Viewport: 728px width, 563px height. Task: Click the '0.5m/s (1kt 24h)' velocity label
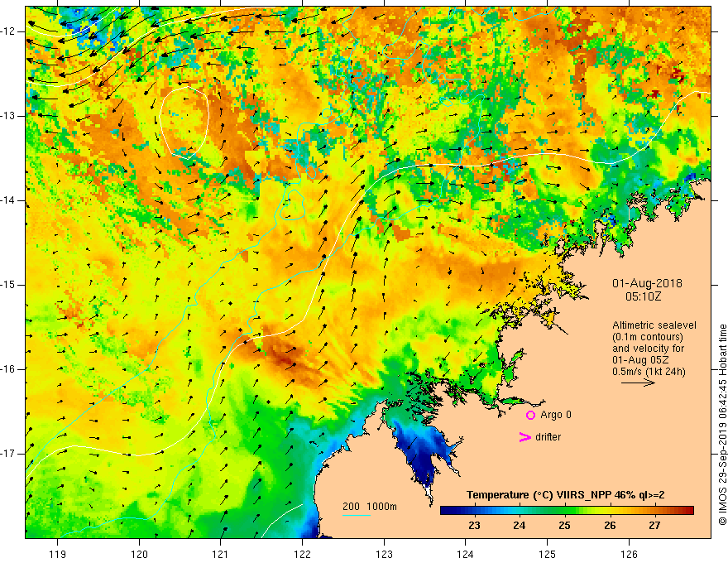(x=649, y=372)
